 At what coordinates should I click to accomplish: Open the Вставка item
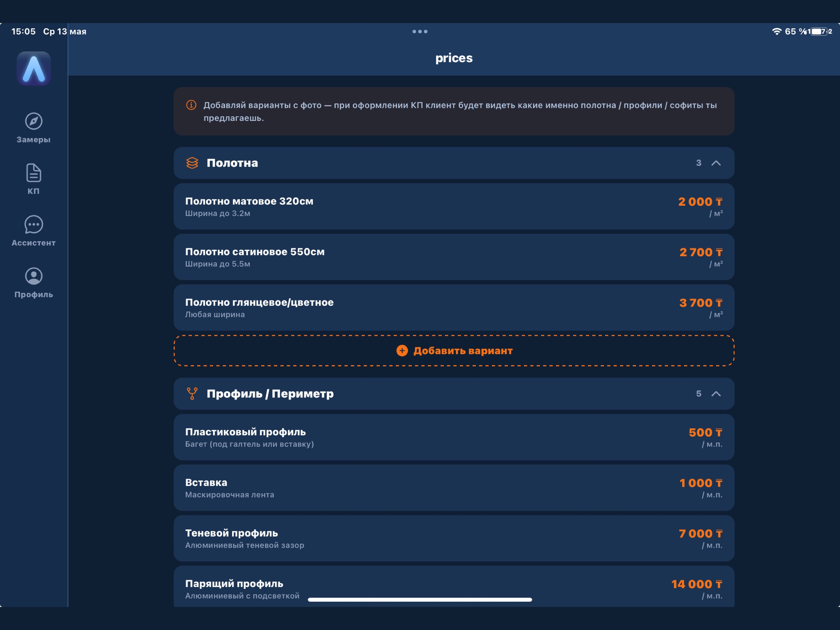(454, 488)
